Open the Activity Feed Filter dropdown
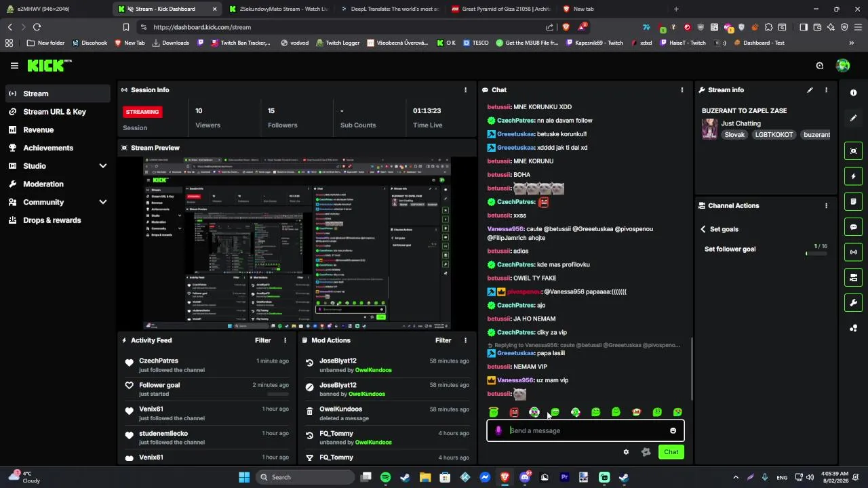The width and height of the screenshot is (868, 488). click(x=262, y=340)
